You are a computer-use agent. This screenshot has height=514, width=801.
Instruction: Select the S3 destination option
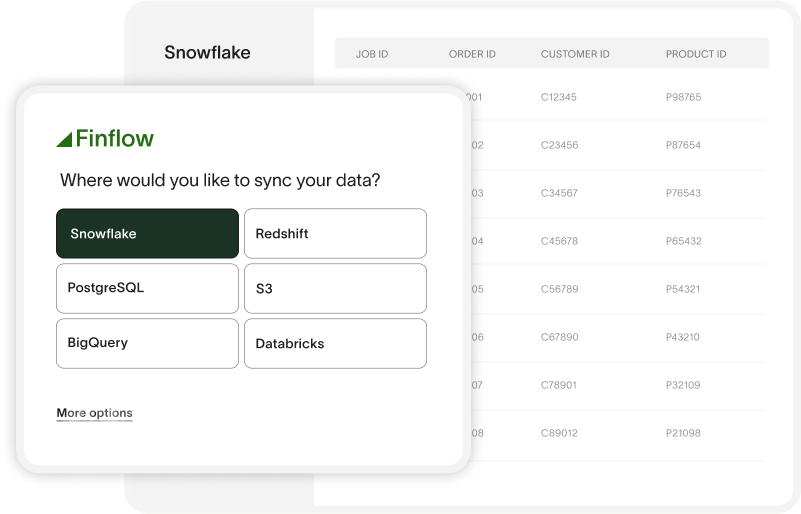point(335,288)
